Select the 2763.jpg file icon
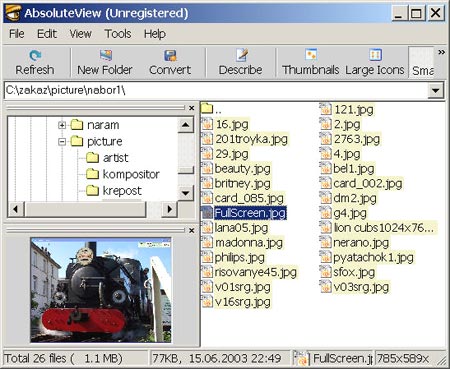This screenshot has height=369, width=450. coord(325,139)
